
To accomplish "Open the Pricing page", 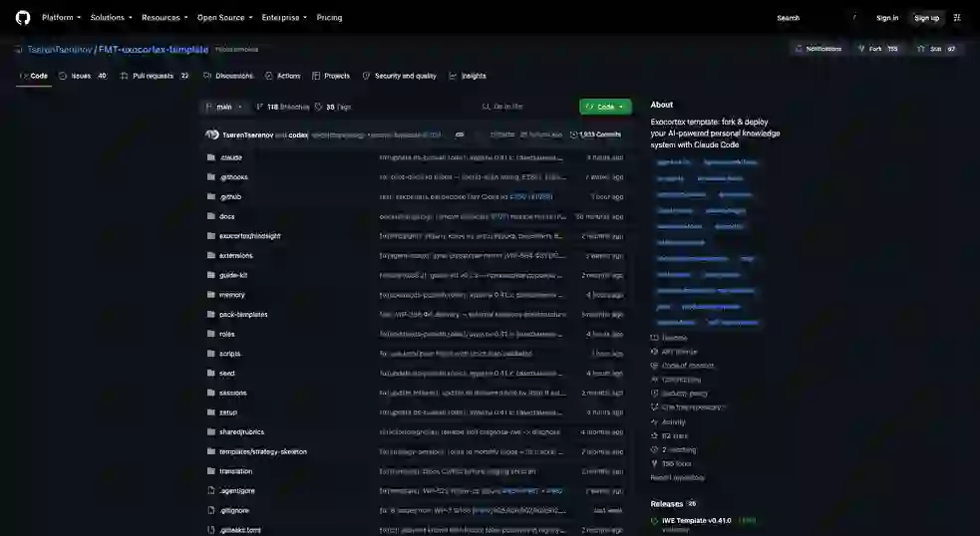I will [329, 18].
